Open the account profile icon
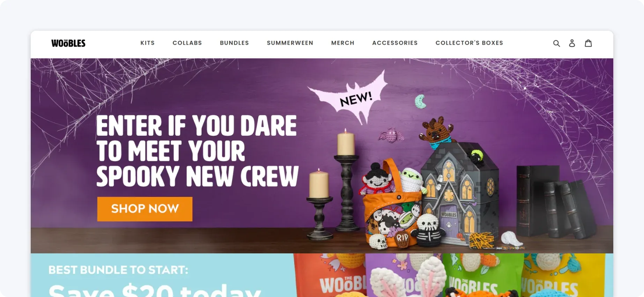The width and height of the screenshot is (644, 297). click(x=572, y=43)
